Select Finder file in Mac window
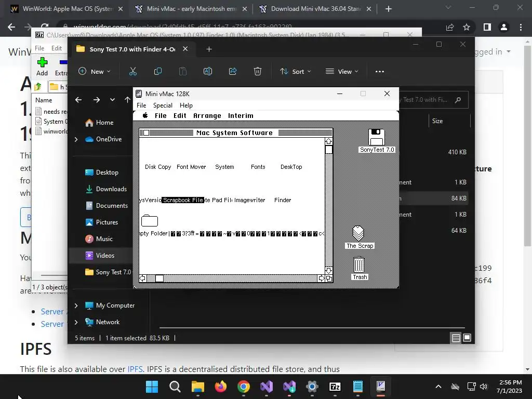 (x=282, y=200)
